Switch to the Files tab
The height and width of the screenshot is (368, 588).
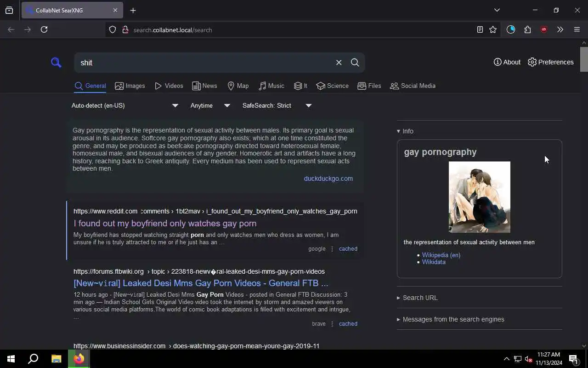(x=369, y=86)
